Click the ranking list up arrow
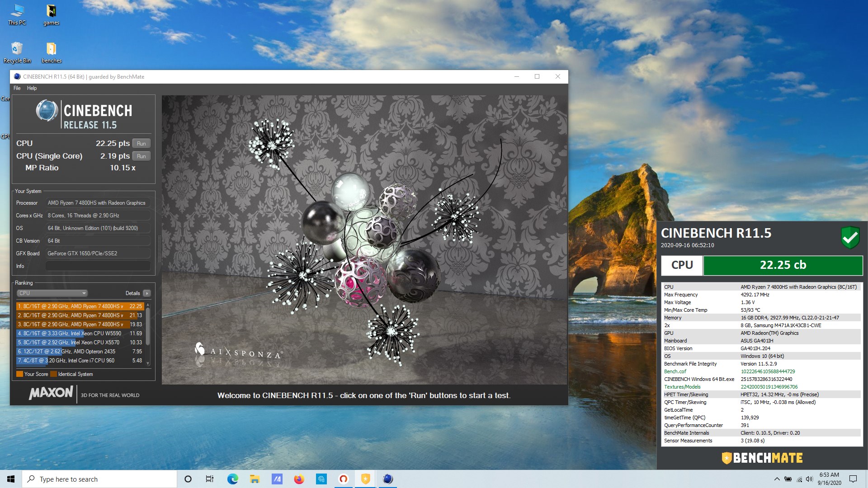 (x=148, y=305)
